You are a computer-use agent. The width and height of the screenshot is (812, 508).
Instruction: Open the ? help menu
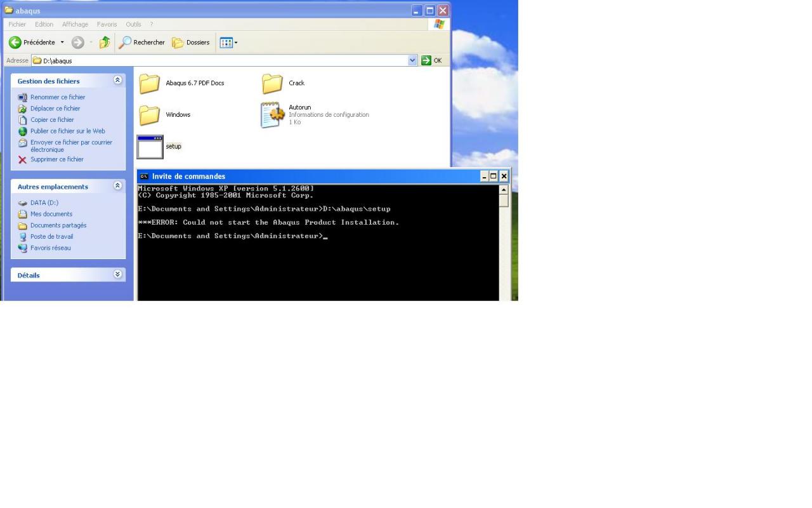(152, 24)
